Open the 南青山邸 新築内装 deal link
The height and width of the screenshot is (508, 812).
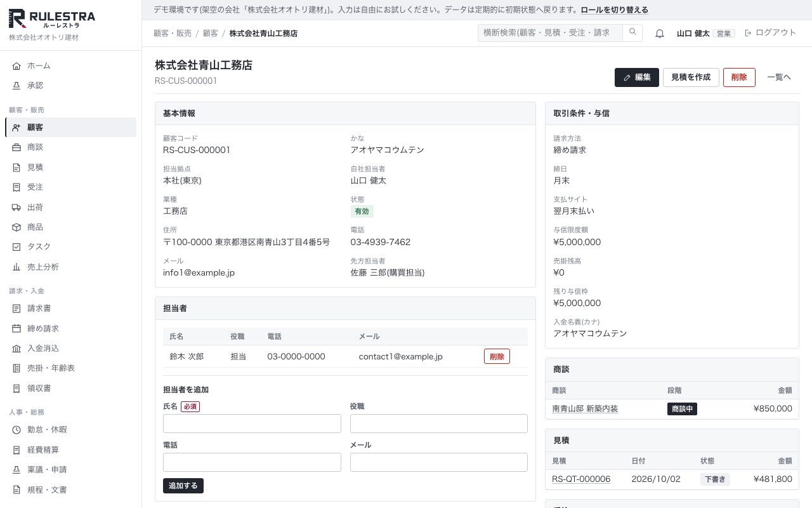coord(585,409)
